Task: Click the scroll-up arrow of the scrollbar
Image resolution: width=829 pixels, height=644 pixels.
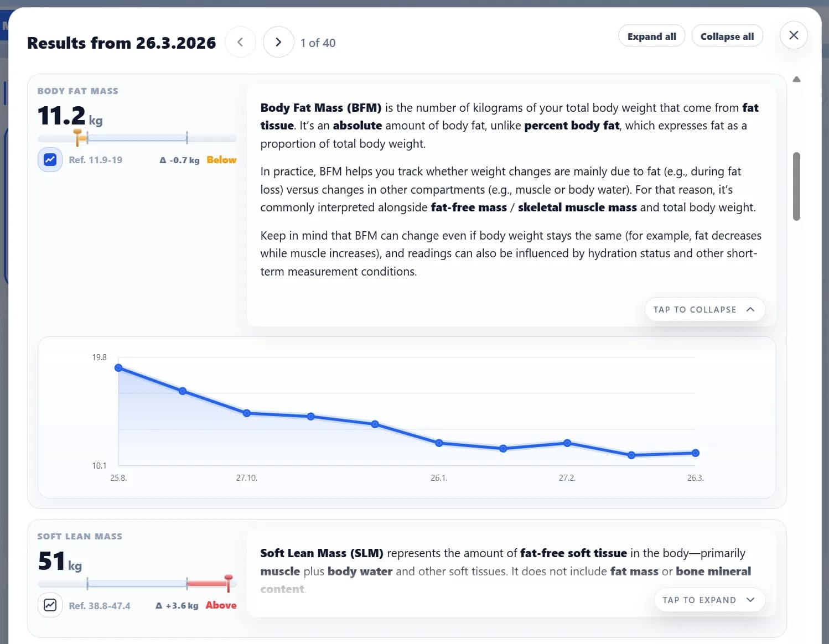Action: [x=796, y=79]
